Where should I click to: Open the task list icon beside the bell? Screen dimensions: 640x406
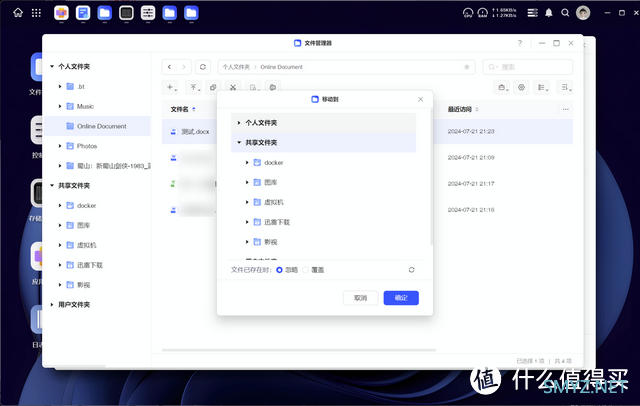coord(532,13)
